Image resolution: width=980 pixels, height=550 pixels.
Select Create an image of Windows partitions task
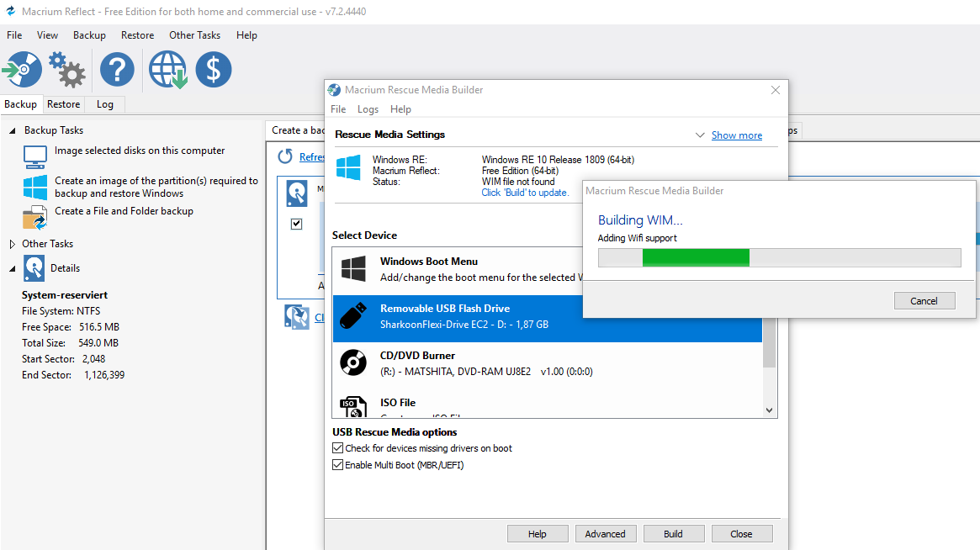[156, 187]
